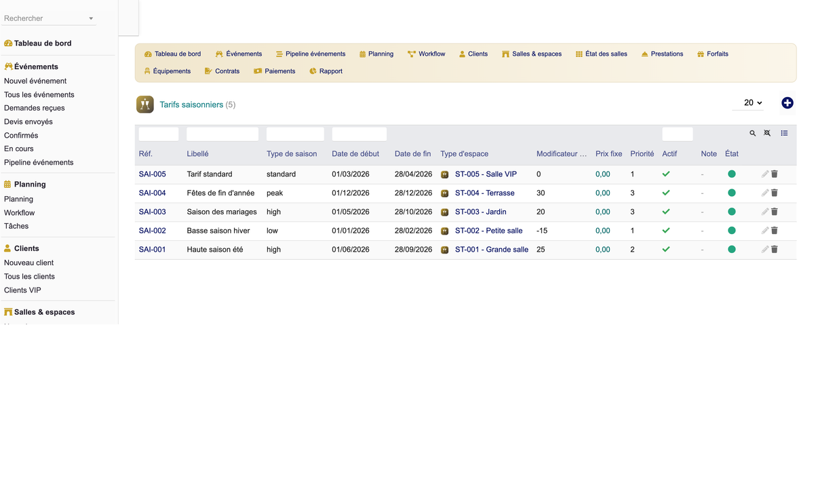Click space icon beside ST-002 - Petite salle

[x=445, y=231]
